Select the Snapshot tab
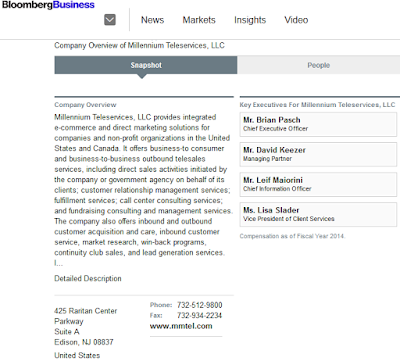Viewport: 400px width, 361px height. click(146, 65)
